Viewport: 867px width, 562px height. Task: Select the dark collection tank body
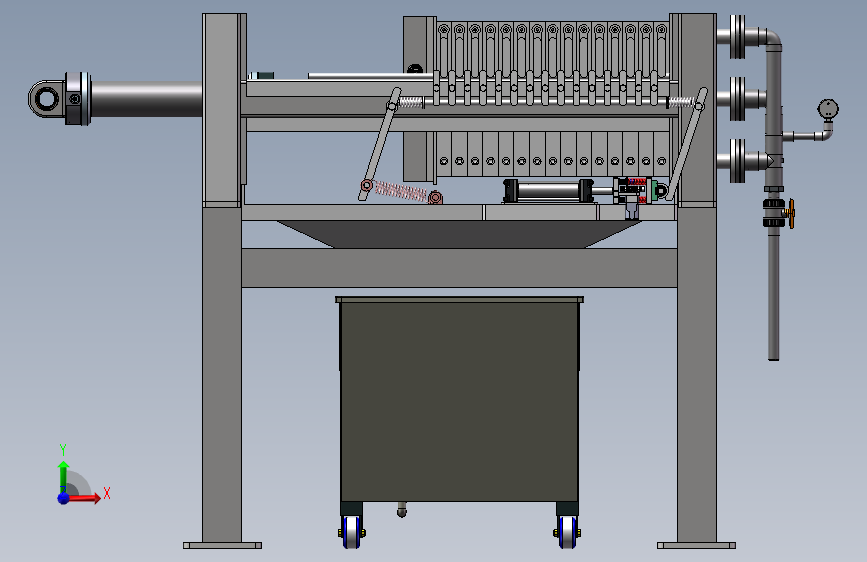click(x=459, y=402)
